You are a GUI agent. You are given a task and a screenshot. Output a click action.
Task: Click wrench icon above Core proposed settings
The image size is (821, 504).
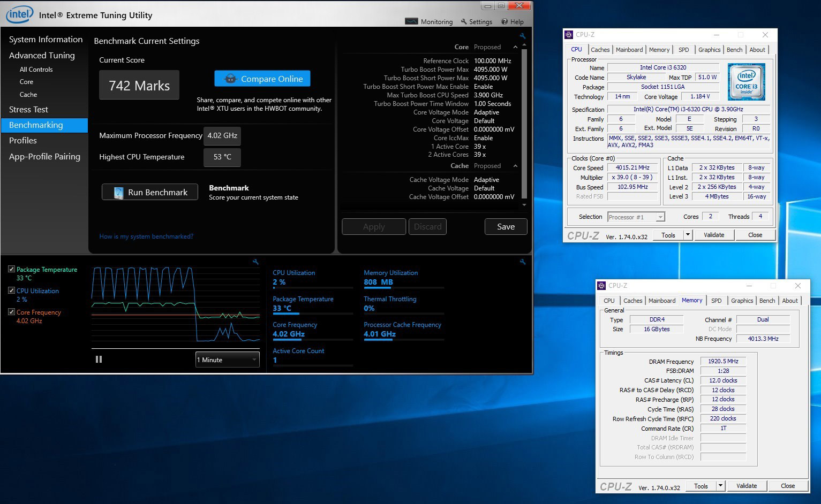point(523,36)
